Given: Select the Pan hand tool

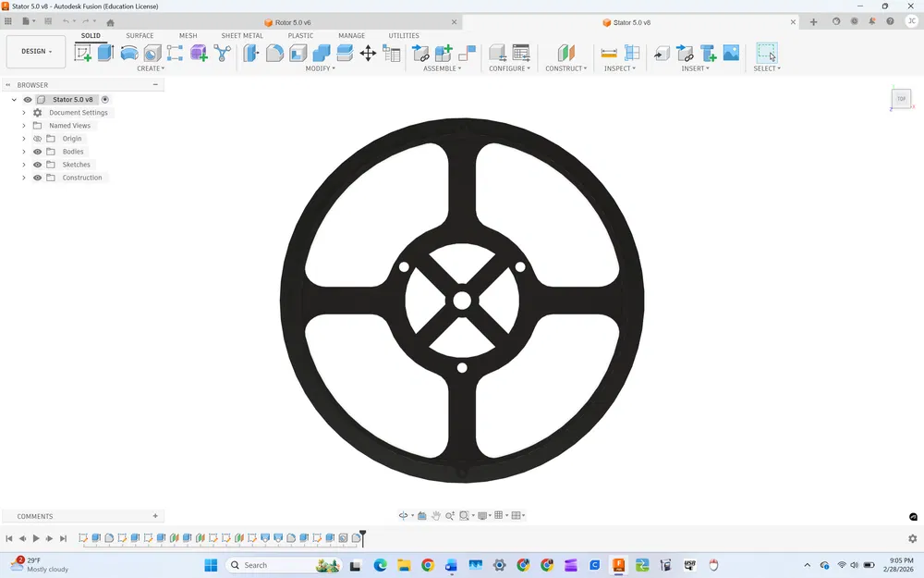Looking at the screenshot, I should [x=436, y=515].
